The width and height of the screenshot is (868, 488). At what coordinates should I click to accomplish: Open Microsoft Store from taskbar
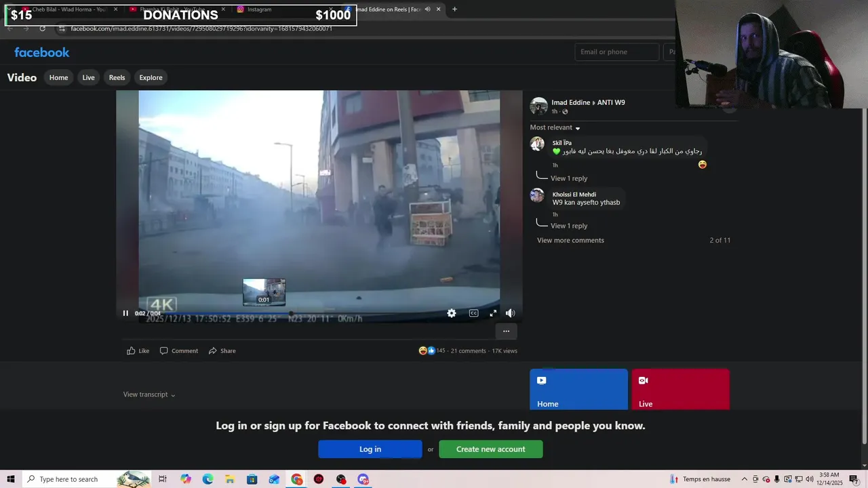pos(252,479)
